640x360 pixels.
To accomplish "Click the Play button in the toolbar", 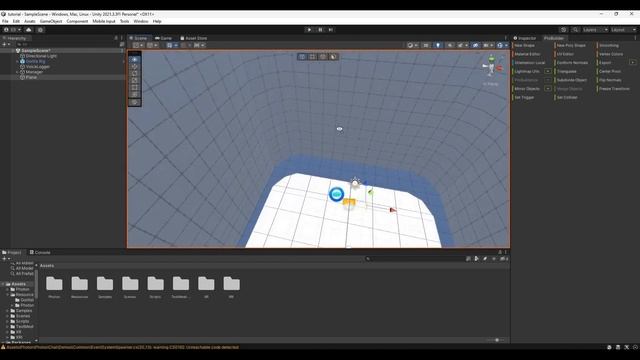I will click(x=309, y=30).
